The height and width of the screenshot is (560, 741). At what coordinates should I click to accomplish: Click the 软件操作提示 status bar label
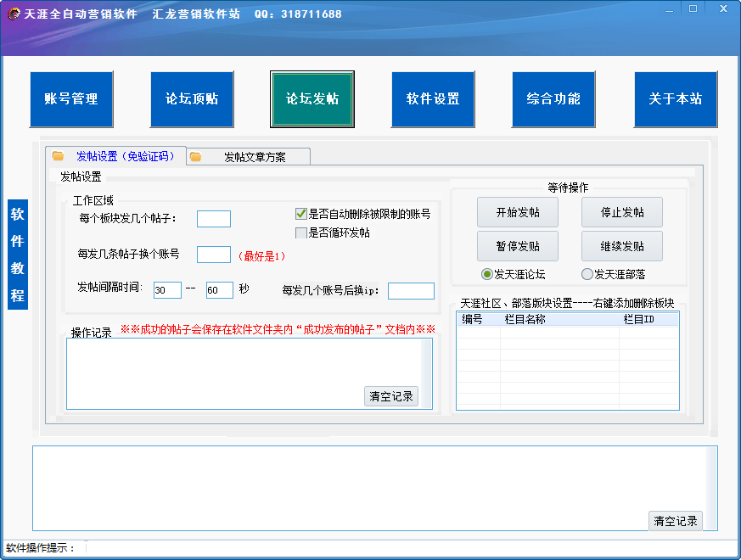click(40, 548)
